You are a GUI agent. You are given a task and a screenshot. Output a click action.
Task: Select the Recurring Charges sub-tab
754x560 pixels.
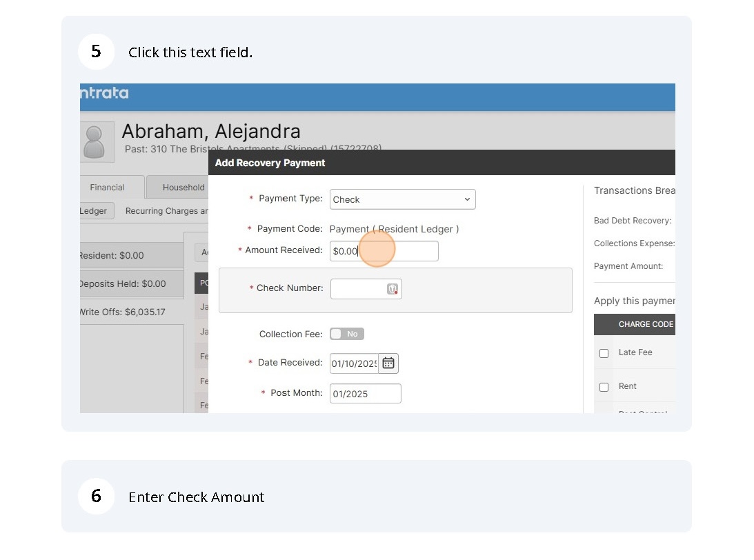pos(166,211)
